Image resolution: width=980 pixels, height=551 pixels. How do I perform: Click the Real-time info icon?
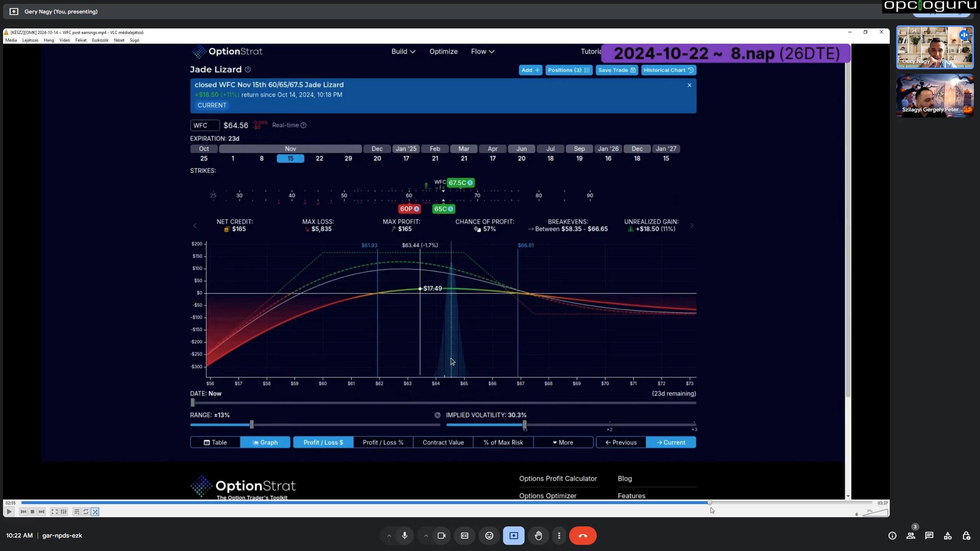tap(303, 125)
